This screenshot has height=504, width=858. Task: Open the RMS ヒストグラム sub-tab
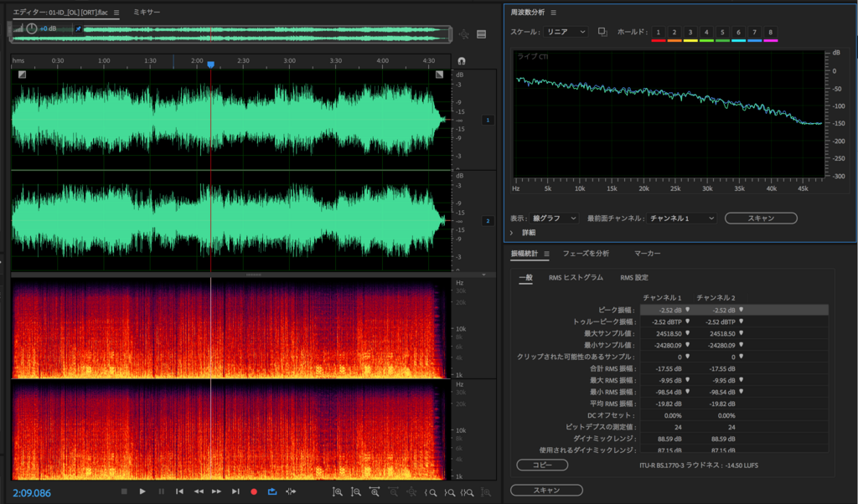576,278
